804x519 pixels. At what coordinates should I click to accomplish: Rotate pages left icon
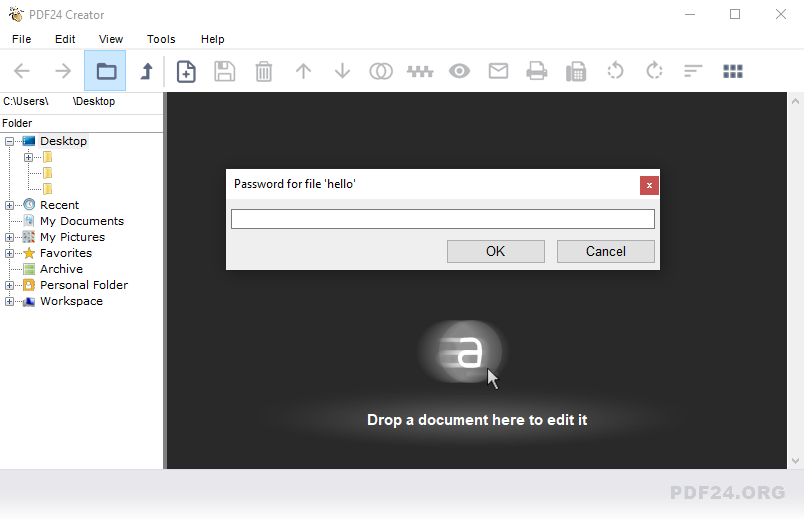[615, 71]
